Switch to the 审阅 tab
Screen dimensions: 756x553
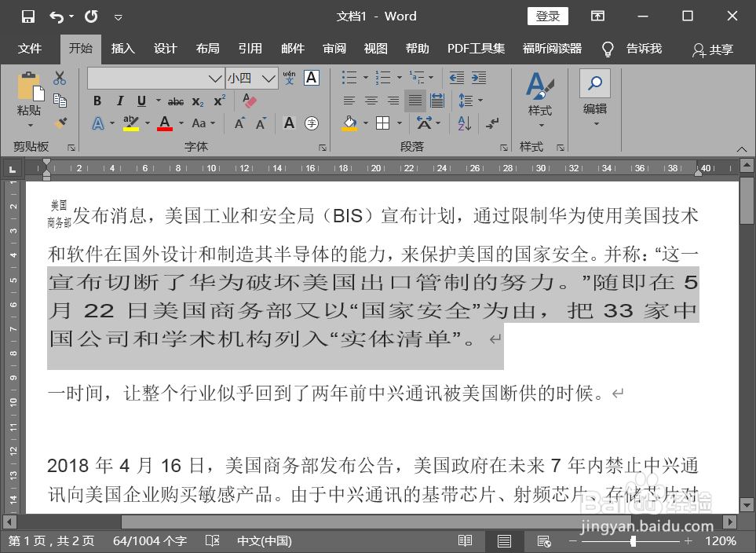tap(334, 49)
